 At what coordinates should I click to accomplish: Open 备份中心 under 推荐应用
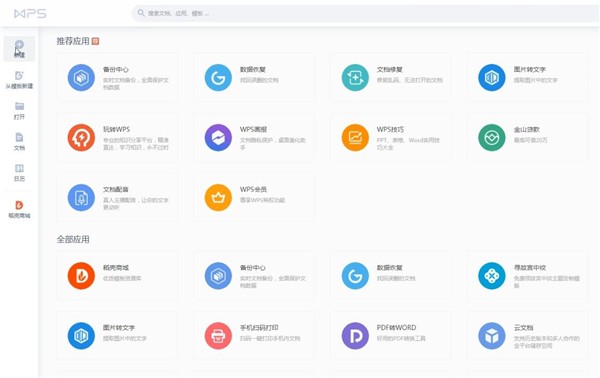click(x=117, y=78)
